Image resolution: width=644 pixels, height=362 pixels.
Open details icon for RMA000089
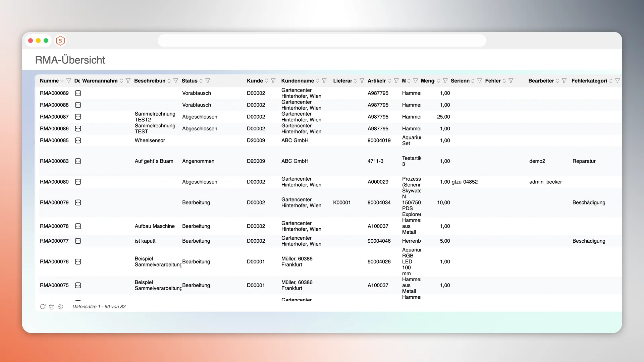pyautogui.click(x=78, y=93)
